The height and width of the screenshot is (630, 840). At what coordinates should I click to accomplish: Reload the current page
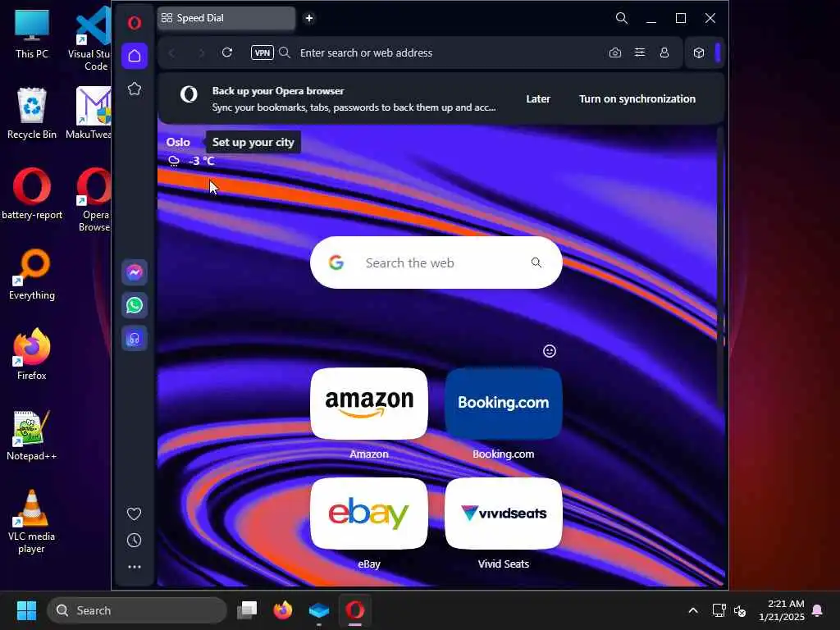(x=227, y=52)
